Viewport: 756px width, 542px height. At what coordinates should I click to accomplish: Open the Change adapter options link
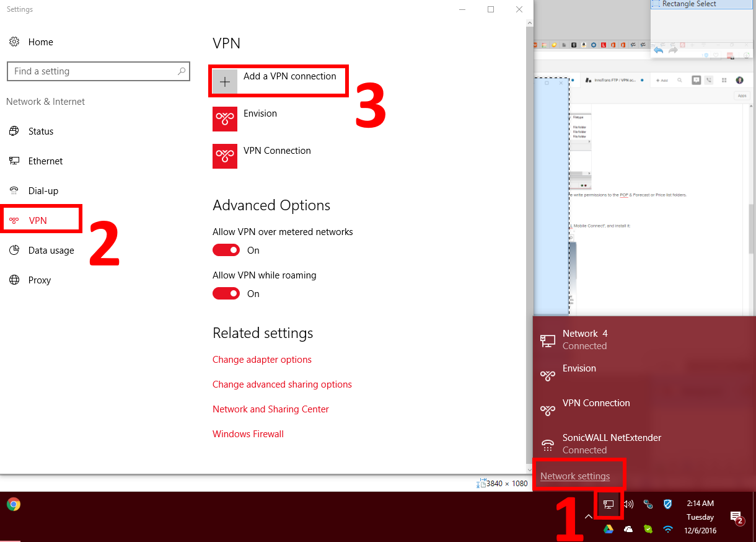point(262,360)
